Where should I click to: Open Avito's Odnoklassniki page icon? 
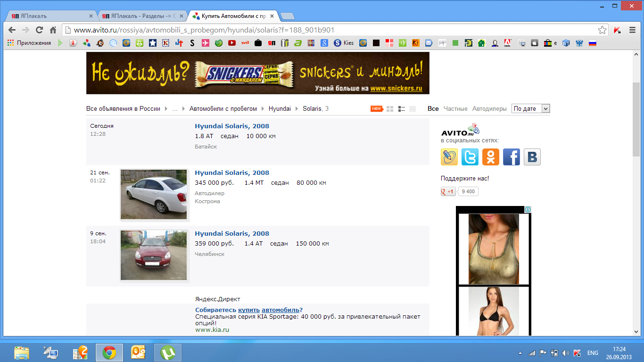pos(491,157)
